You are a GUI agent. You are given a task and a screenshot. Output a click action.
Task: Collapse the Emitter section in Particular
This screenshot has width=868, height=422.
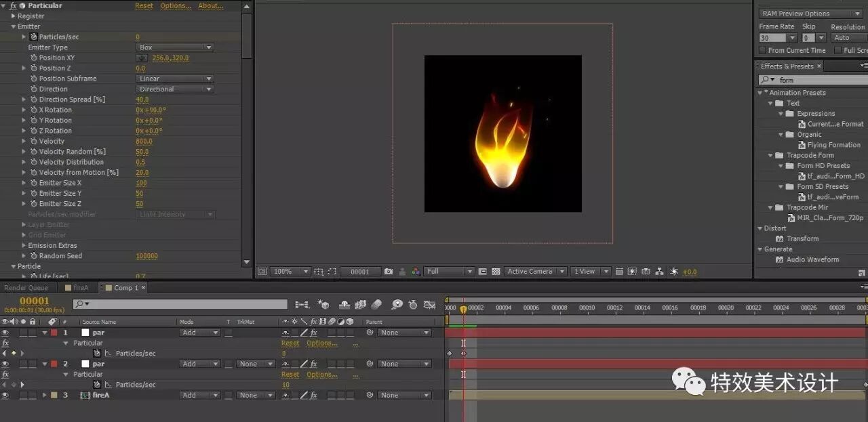14,26
